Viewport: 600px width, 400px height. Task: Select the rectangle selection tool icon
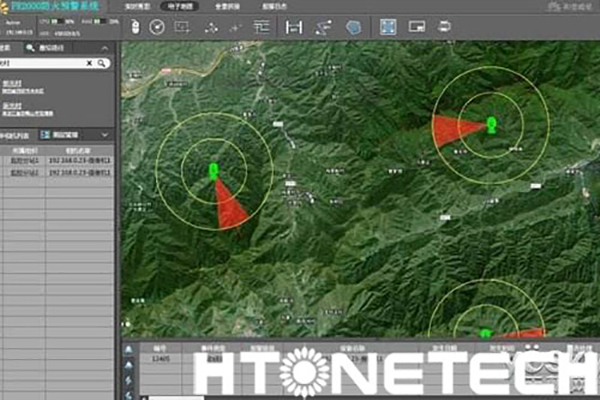(x=182, y=27)
